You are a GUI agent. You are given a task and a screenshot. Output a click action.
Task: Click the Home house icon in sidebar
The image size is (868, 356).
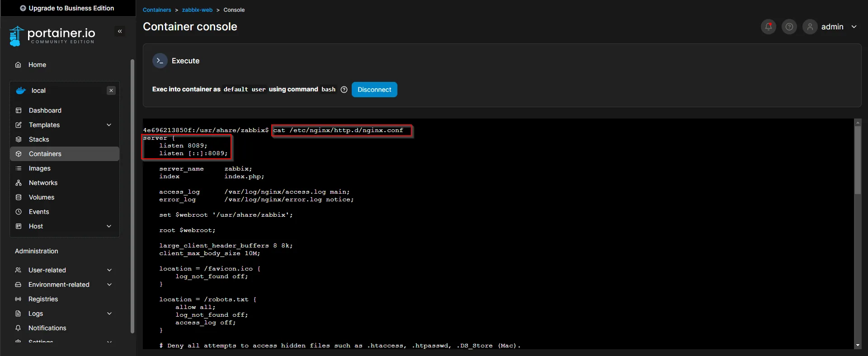[x=18, y=65]
